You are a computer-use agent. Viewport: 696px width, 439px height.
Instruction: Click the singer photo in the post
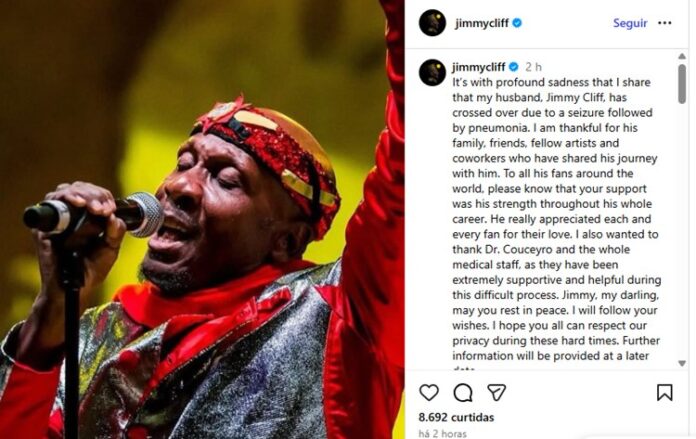point(202,219)
